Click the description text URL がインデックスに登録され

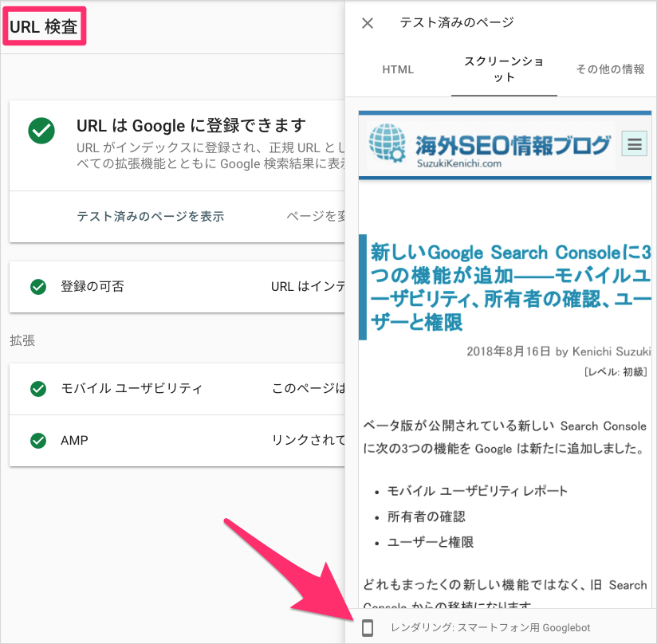click(x=210, y=155)
